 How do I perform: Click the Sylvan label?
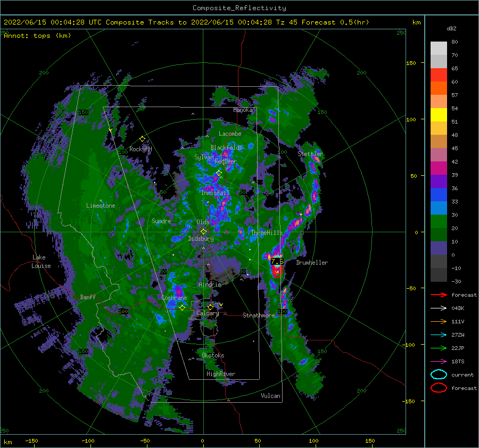coord(204,157)
